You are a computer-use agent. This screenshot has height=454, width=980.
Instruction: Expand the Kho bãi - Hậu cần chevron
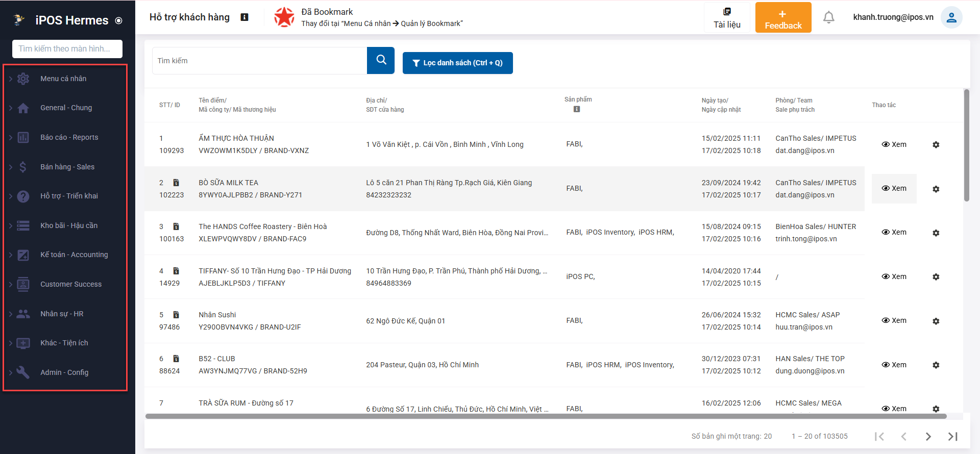click(10, 225)
